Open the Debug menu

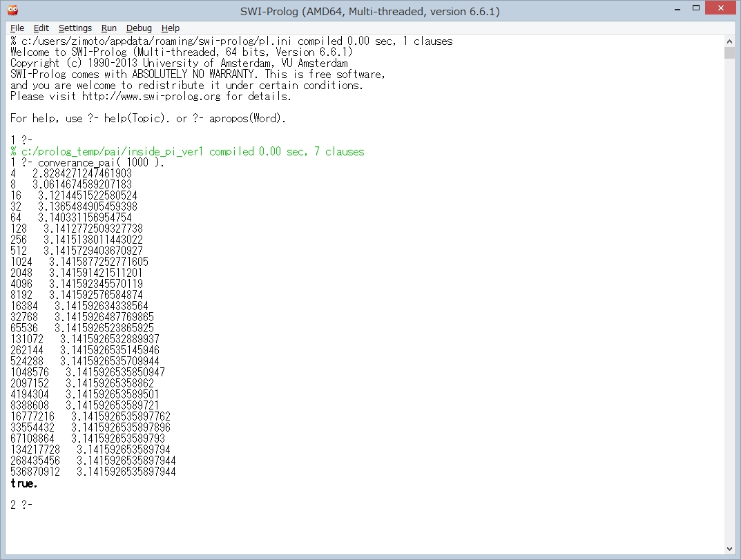point(139,28)
